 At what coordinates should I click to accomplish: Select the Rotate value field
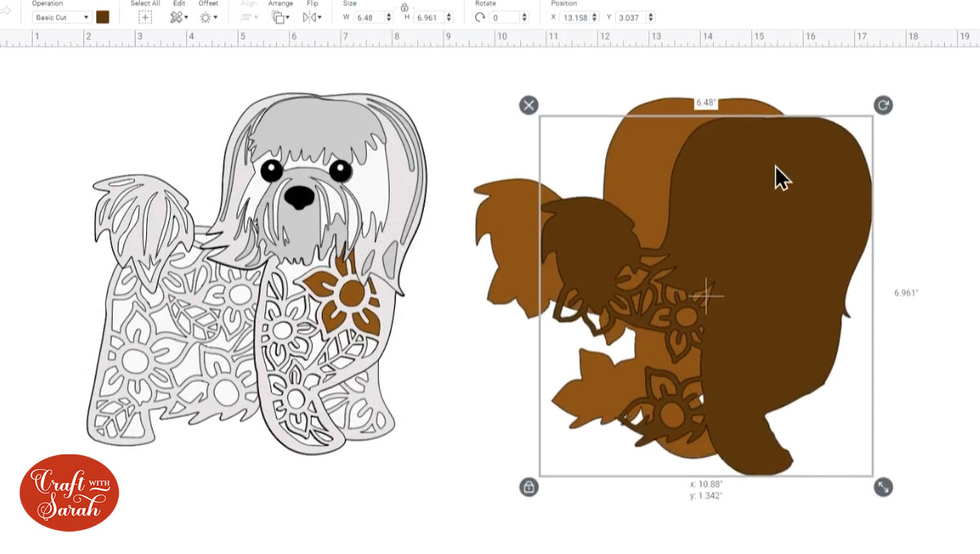pos(506,16)
